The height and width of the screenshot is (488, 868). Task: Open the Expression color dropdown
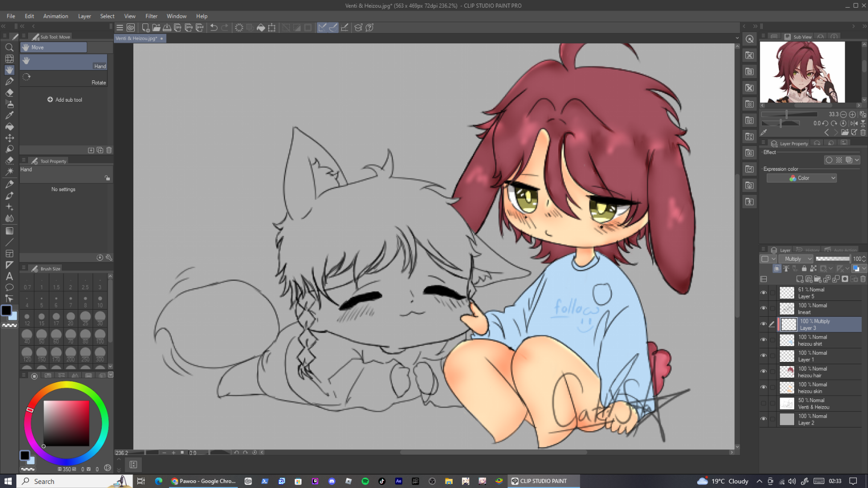[801, 178]
